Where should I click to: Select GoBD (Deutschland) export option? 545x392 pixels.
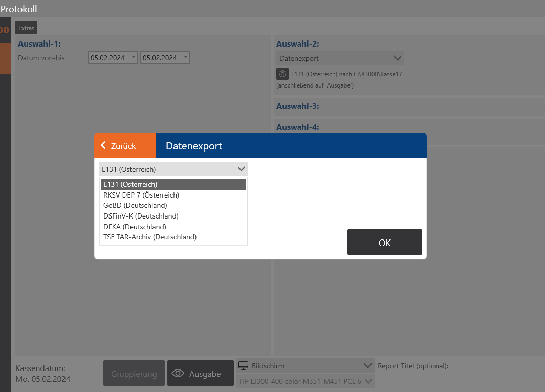tap(136, 205)
